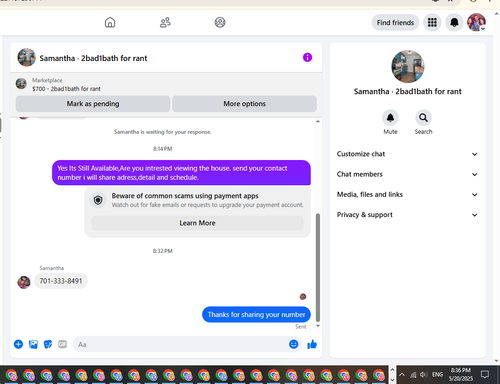Image resolution: width=500 pixels, height=384 pixels.
Task: Click the Learn More scam warning button
Action: pyautogui.click(x=197, y=223)
